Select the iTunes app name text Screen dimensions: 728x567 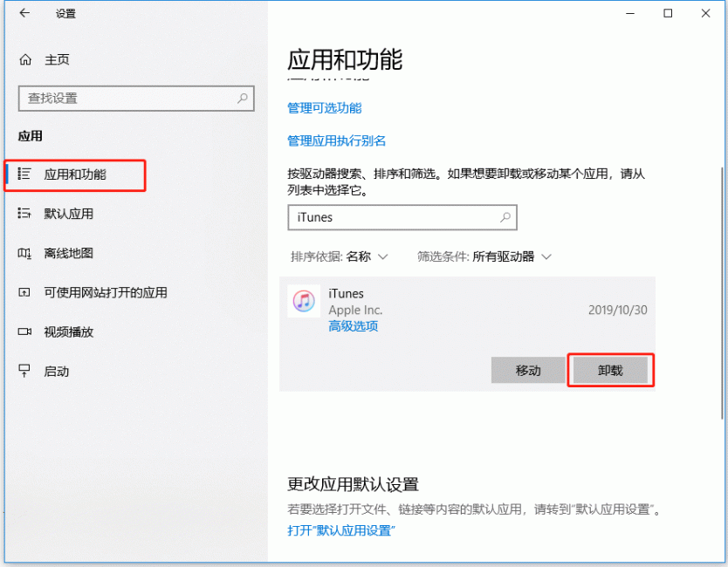pyautogui.click(x=346, y=294)
